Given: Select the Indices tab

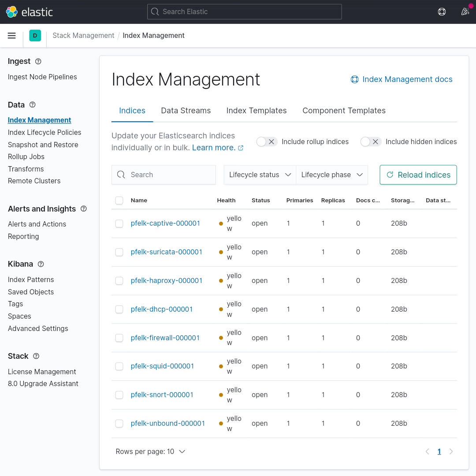Looking at the screenshot, I should (x=132, y=111).
